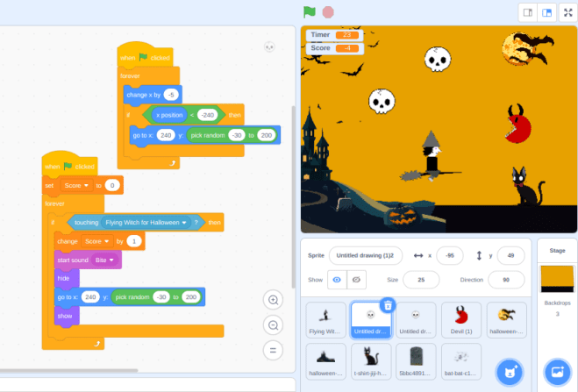Open the Bite sound dropdown
The height and width of the screenshot is (392, 578).
(x=111, y=260)
